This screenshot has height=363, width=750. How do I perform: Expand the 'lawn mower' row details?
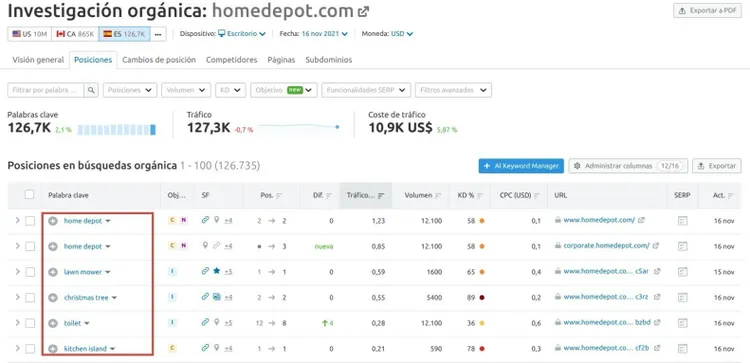(17, 272)
